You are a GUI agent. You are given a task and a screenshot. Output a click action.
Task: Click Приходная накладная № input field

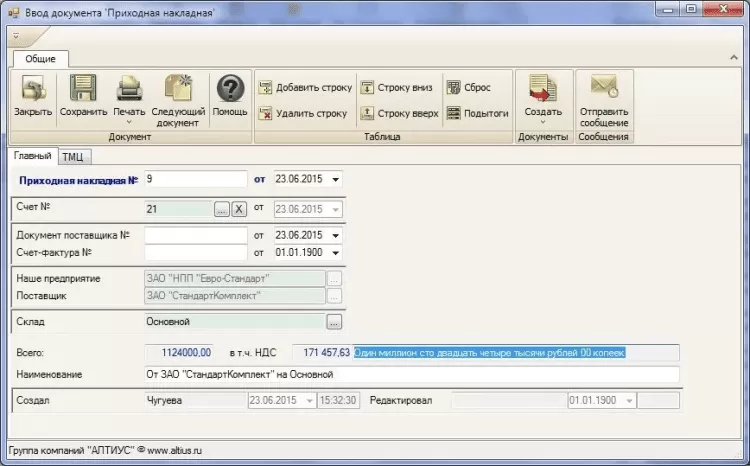pos(196,179)
